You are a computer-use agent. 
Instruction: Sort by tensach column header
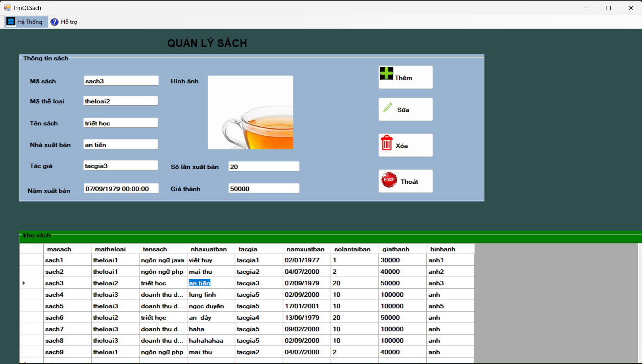click(163, 249)
